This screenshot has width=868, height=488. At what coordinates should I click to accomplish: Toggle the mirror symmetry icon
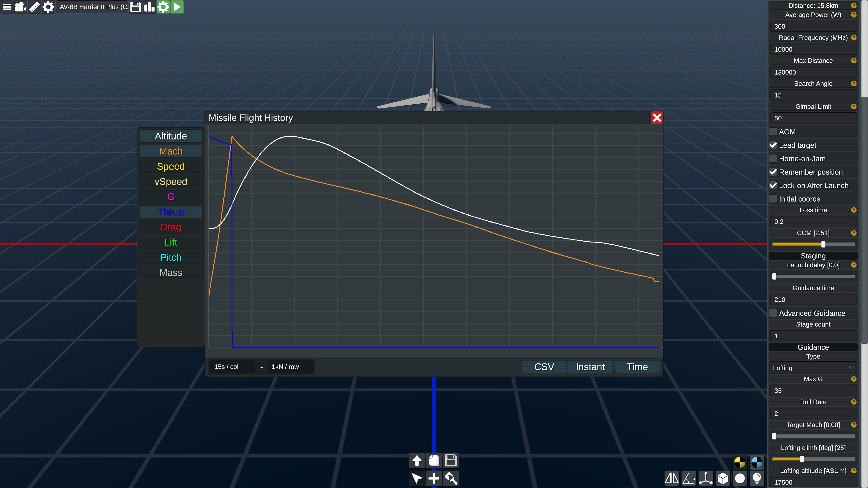(x=672, y=478)
